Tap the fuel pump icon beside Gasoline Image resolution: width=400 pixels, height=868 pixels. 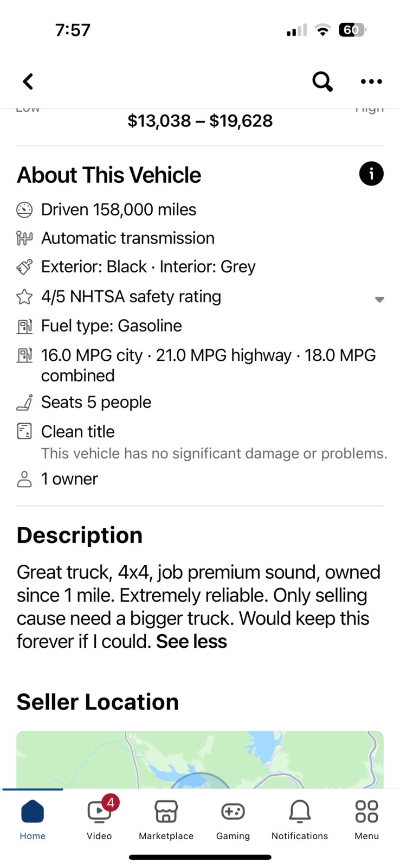[x=24, y=326]
